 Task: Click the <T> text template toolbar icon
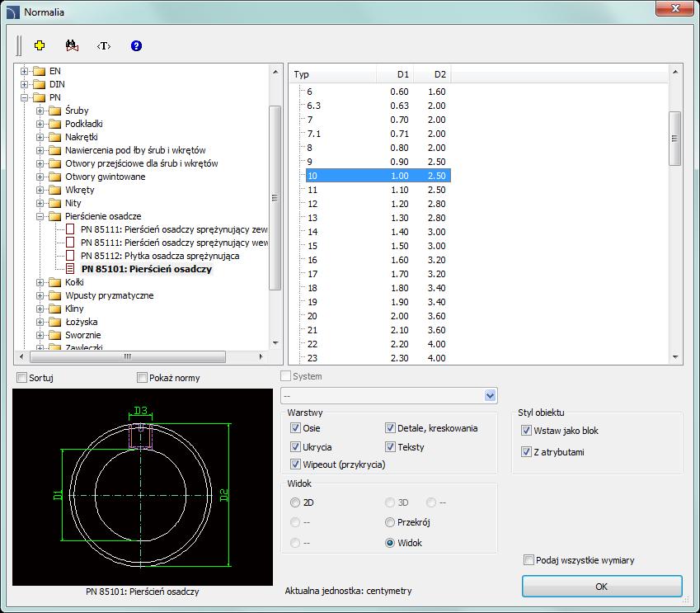(104, 45)
